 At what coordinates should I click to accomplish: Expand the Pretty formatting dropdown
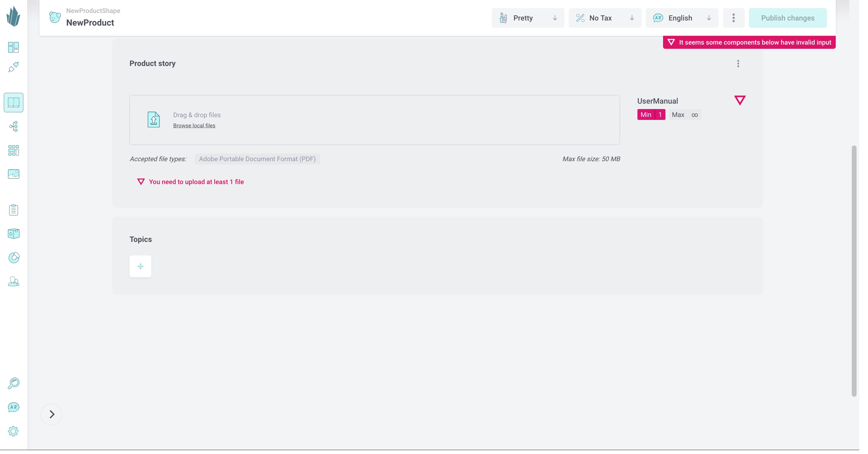(555, 18)
